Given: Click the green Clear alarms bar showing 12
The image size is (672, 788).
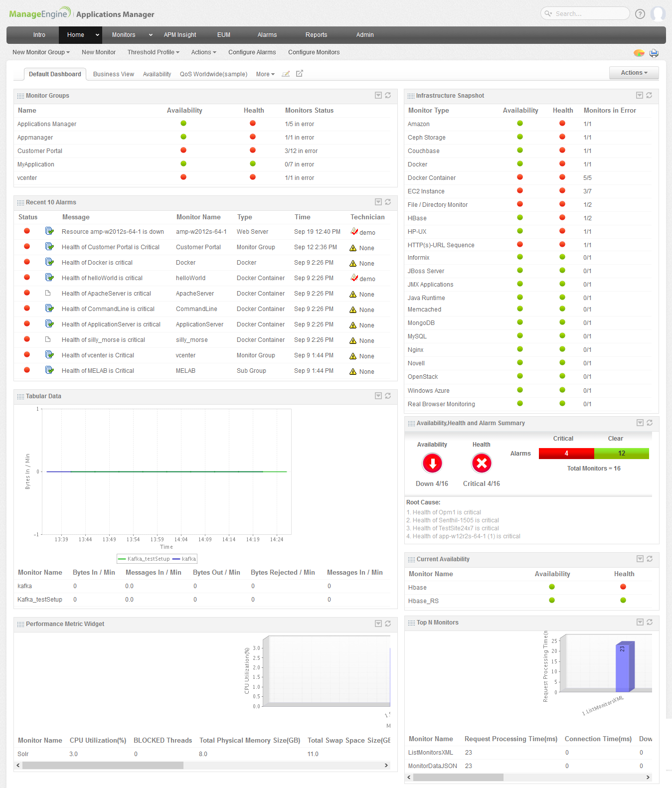Looking at the screenshot, I should (x=622, y=453).
